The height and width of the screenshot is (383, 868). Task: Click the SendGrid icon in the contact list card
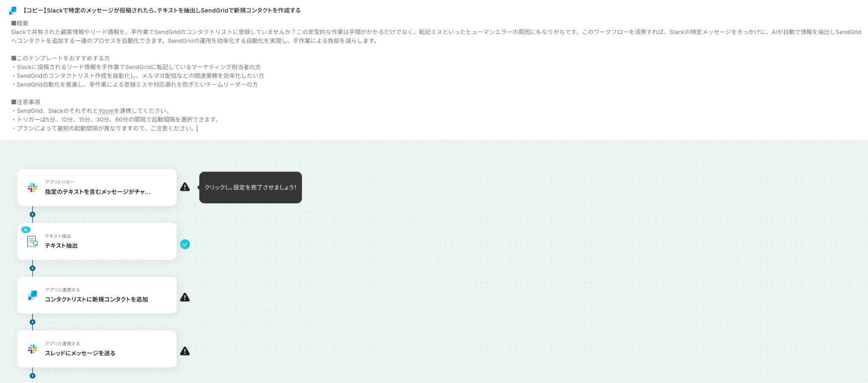[33, 295]
